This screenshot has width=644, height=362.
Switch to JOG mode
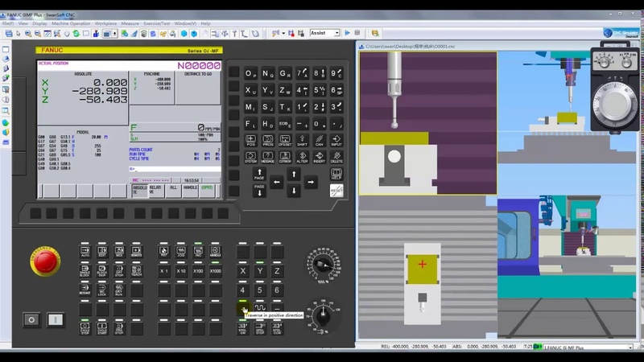pyautogui.click(x=181, y=252)
